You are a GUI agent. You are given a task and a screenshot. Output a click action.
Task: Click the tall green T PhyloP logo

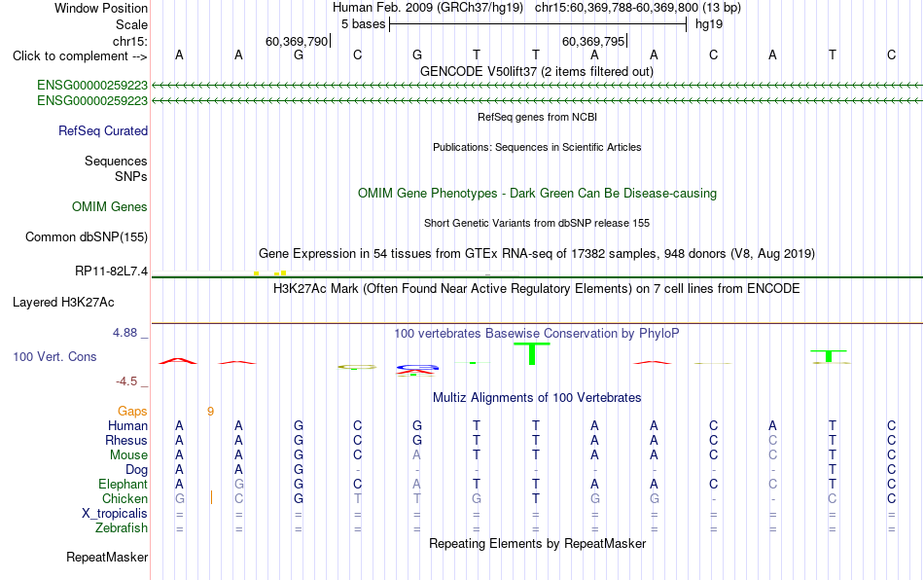pyautogui.click(x=532, y=353)
